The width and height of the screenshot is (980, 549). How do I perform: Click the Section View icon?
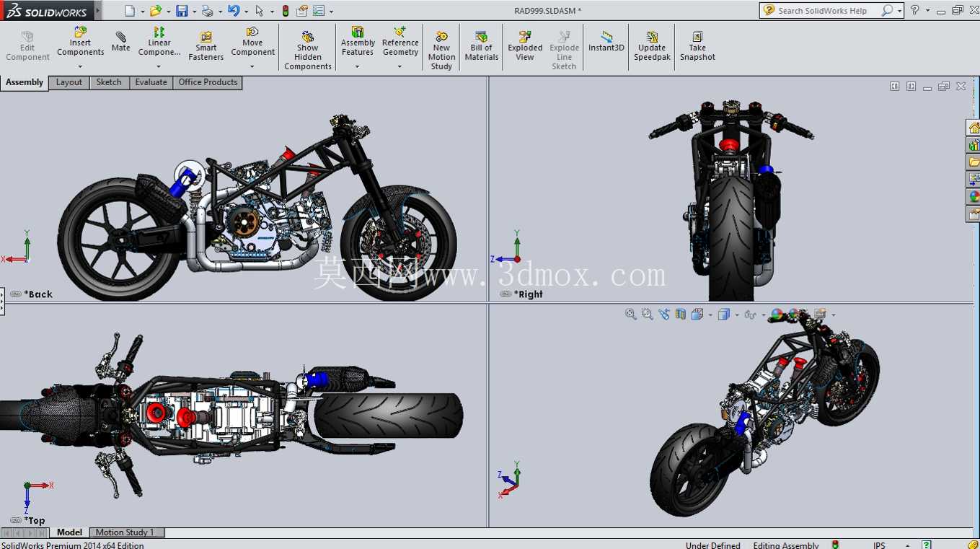(681, 315)
